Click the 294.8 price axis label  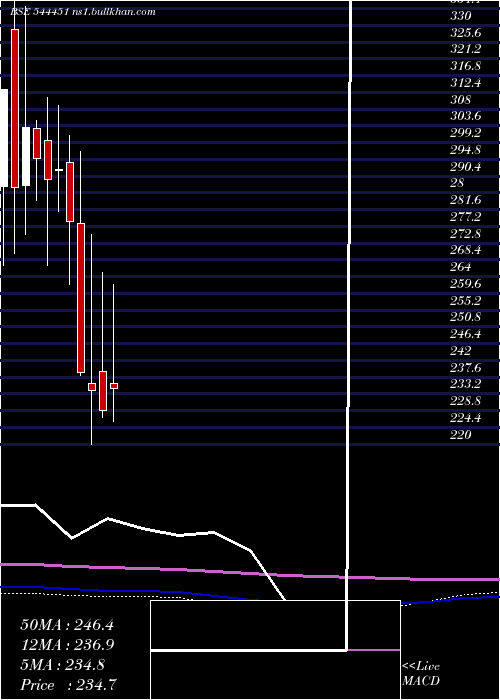point(465,150)
